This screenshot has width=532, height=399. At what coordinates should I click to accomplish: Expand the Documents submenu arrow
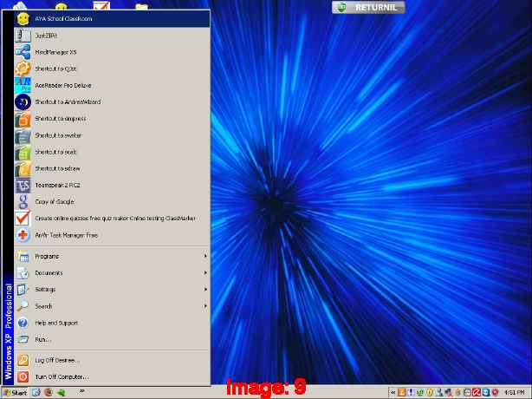(205, 272)
